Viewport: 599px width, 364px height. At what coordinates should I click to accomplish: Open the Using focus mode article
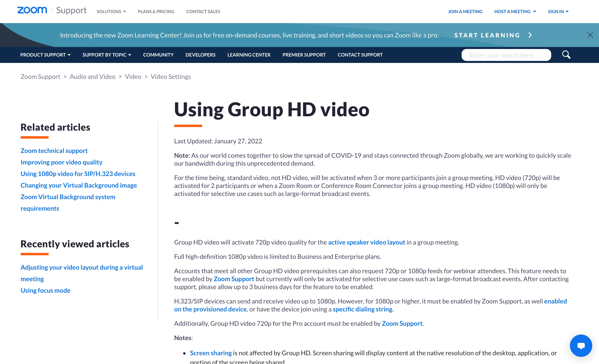coord(45,290)
